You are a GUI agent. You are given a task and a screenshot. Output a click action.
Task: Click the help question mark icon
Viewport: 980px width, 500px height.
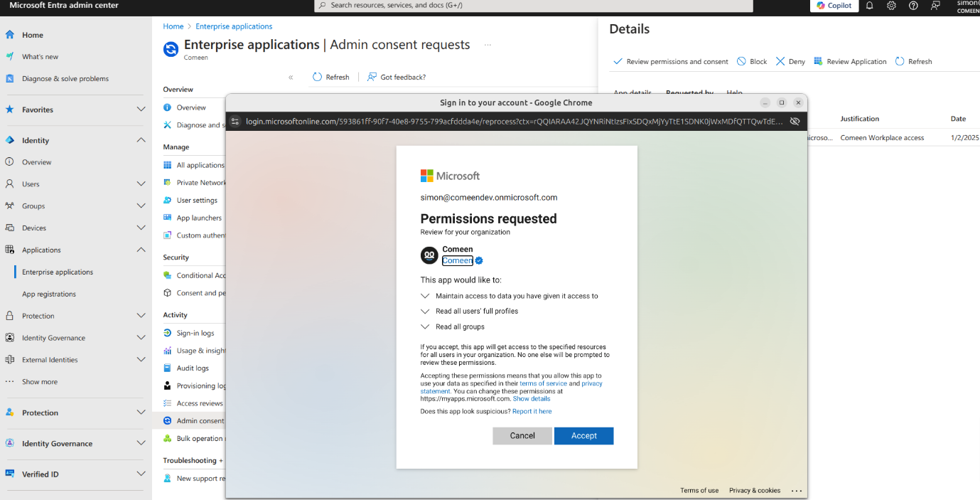(913, 6)
